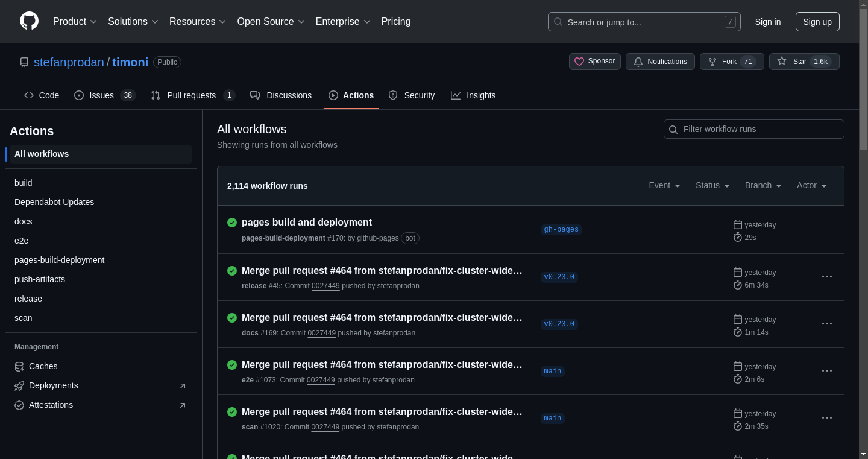
Task: Click the Deployments rocket icon
Action: [x=19, y=385]
